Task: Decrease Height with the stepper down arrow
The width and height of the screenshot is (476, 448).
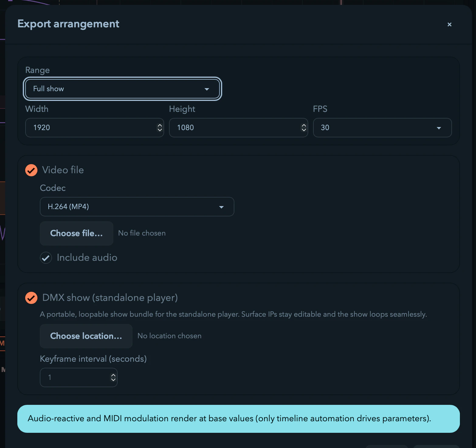Action: 304,130
